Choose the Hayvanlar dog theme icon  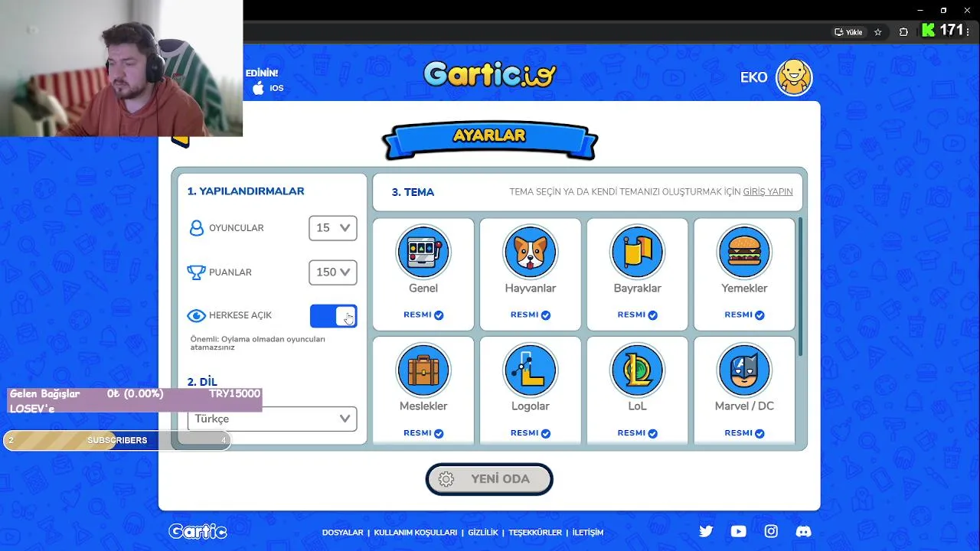pos(531,252)
